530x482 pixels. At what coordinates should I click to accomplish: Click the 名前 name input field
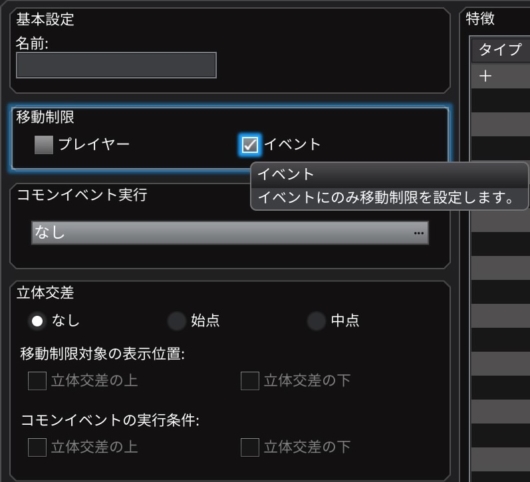(x=116, y=65)
